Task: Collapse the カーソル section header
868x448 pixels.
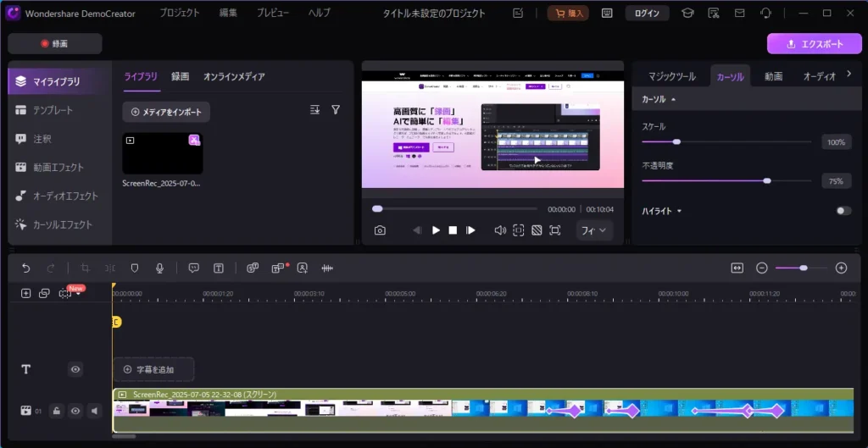Action: (x=659, y=99)
